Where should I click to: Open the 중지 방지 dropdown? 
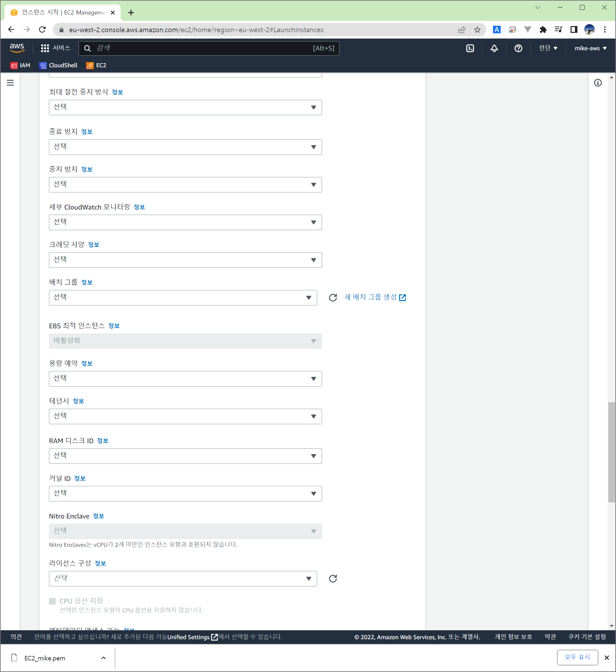(x=185, y=185)
